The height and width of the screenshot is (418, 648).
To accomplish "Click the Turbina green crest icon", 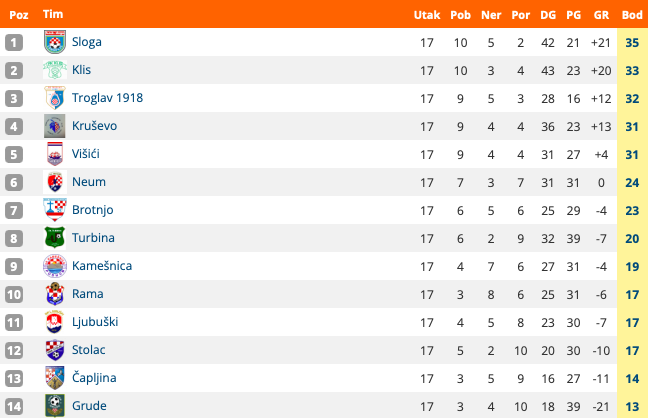I will [x=55, y=238].
